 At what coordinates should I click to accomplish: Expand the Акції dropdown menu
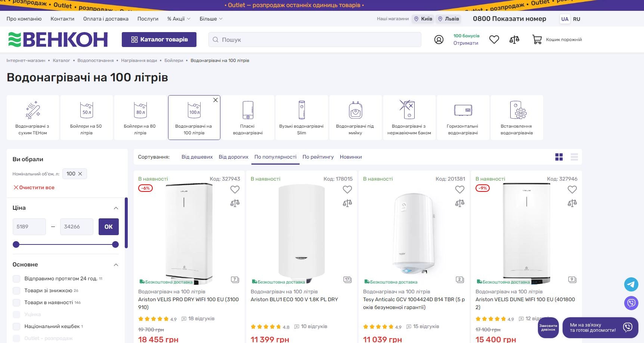pyautogui.click(x=179, y=19)
